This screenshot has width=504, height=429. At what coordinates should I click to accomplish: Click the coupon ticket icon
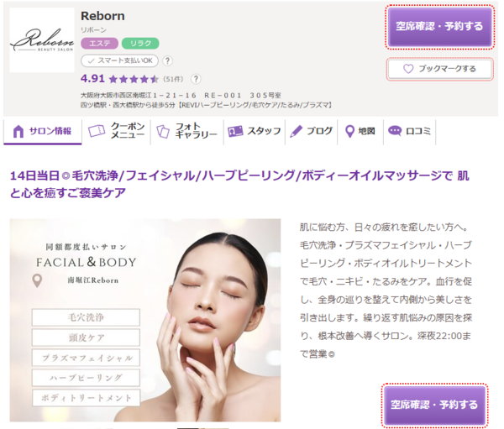pos(97,131)
